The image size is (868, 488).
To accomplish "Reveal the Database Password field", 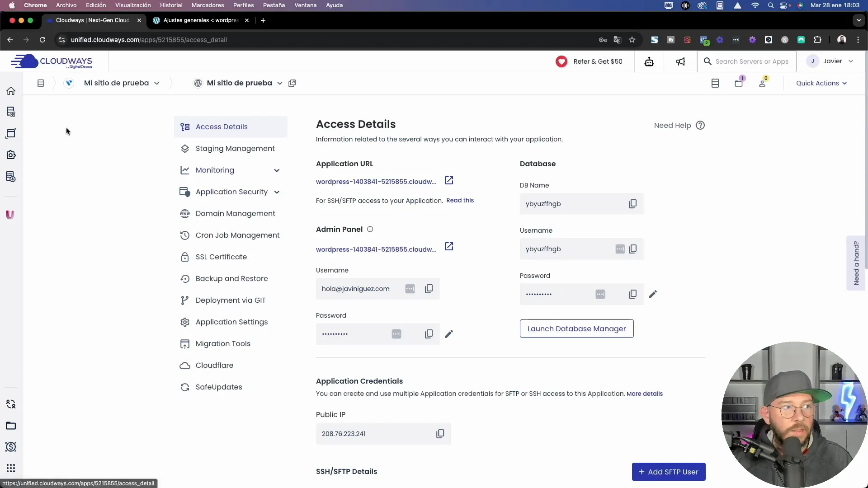I will tap(600, 294).
